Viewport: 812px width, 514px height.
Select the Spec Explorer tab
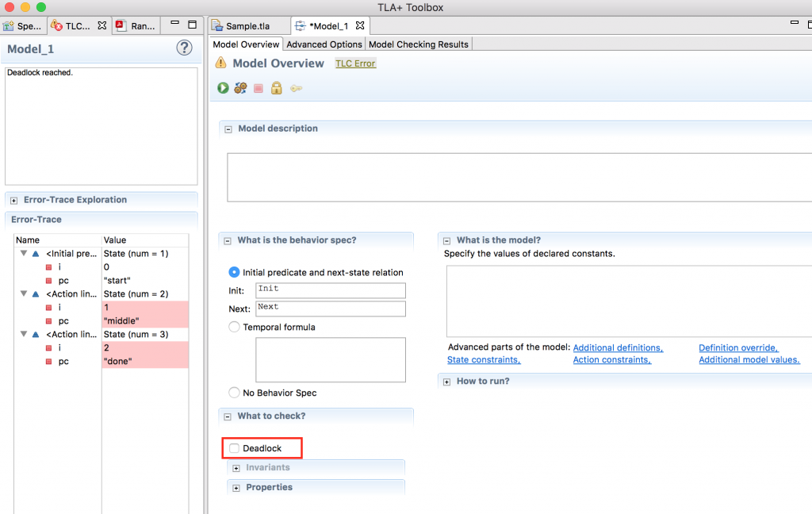[x=23, y=26]
